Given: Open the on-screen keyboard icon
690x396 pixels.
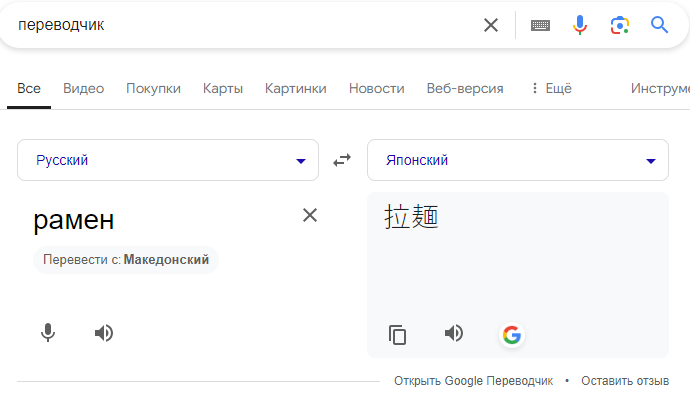Looking at the screenshot, I should click(540, 26).
